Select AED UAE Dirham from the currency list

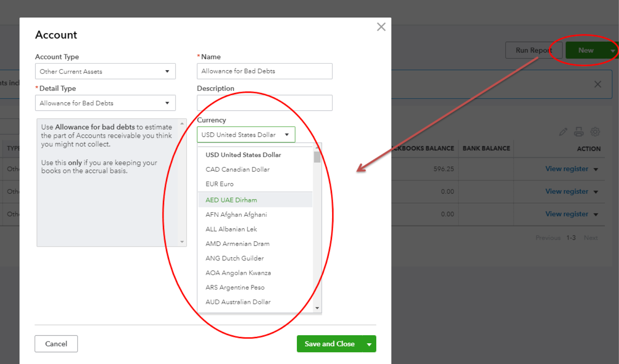[231, 200]
